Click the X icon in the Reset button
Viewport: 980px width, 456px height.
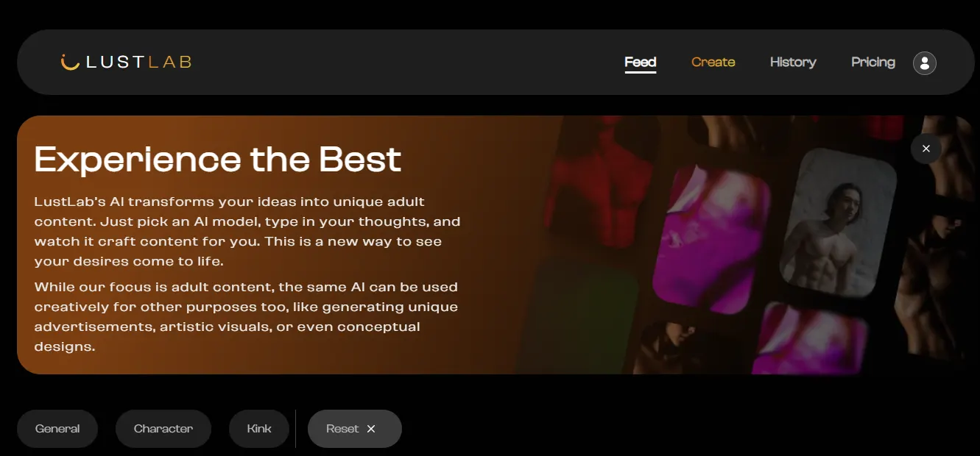(x=371, y=429)
